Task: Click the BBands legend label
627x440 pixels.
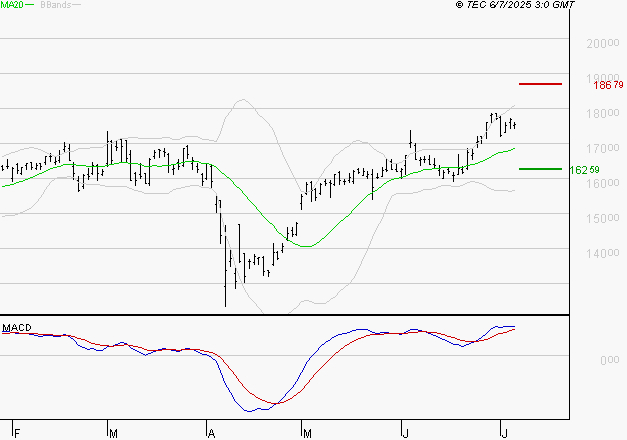Action: tap(56, 5)
